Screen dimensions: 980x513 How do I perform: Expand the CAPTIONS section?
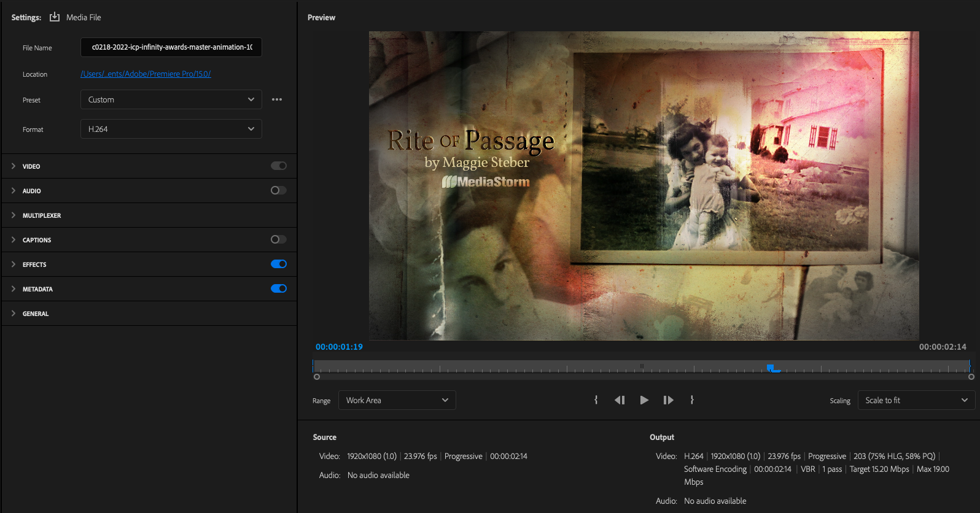pos(14,239)
